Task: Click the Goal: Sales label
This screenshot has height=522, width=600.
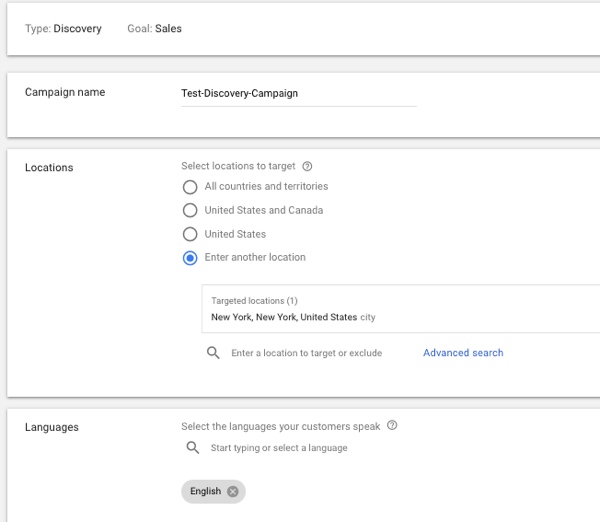Action: [x=155, y=29]
